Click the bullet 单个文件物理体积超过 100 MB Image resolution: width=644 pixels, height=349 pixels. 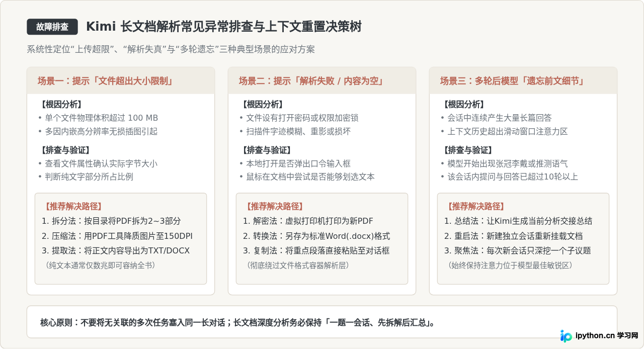(x=98, y=118)
